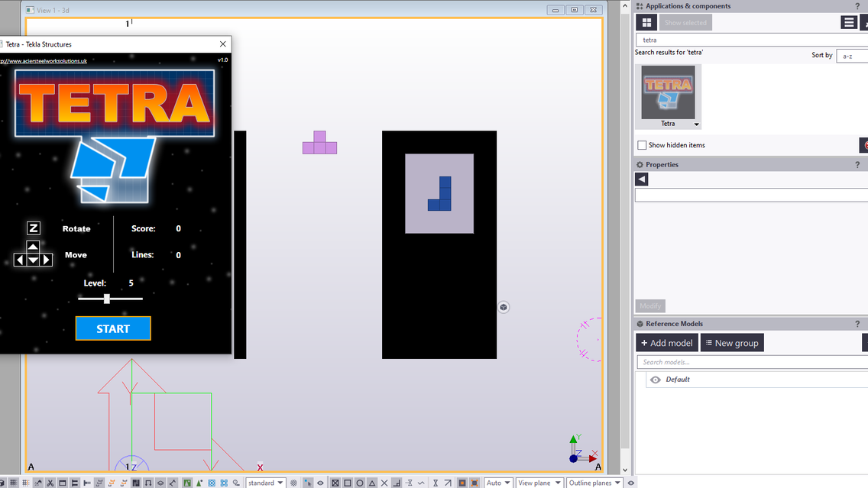Click the eye icon right of Outline planes

pyautogui.click(x=630, y=483)
